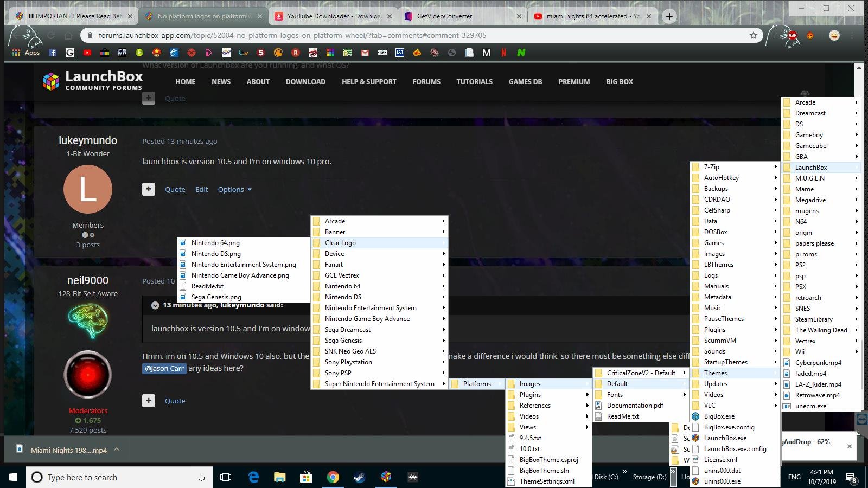Expand the Images folder submenu
The image size is (868, 488).
click(x=548, y=384)
